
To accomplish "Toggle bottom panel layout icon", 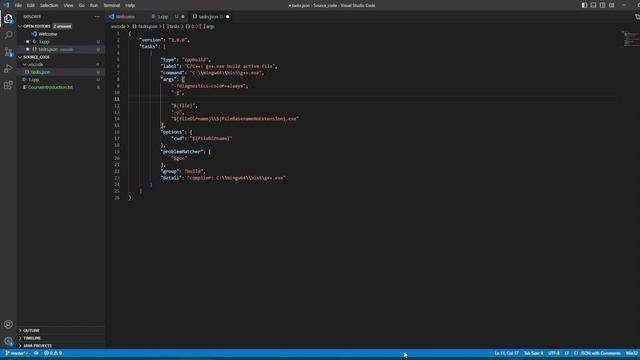I will (x=593, y=5).
